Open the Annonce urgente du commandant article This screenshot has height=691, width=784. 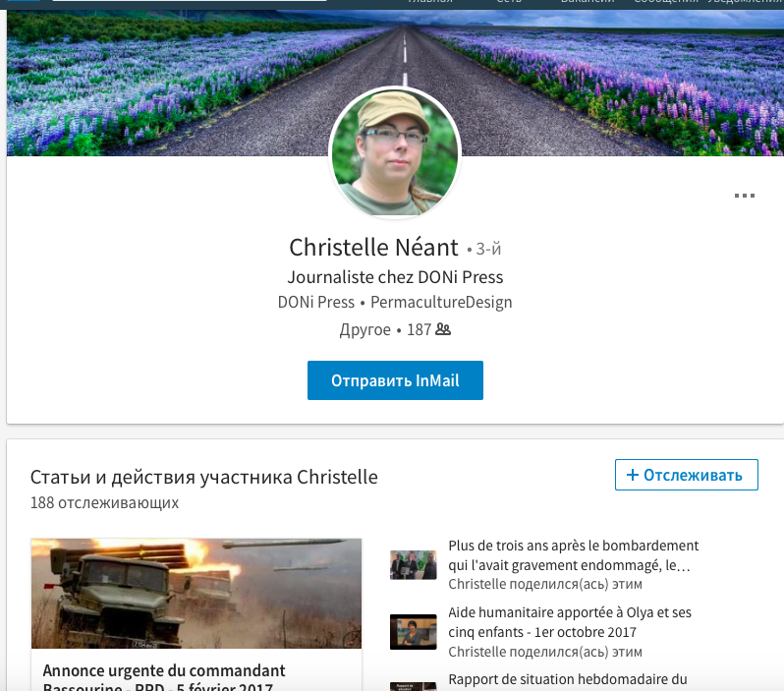tap(164, 677)
